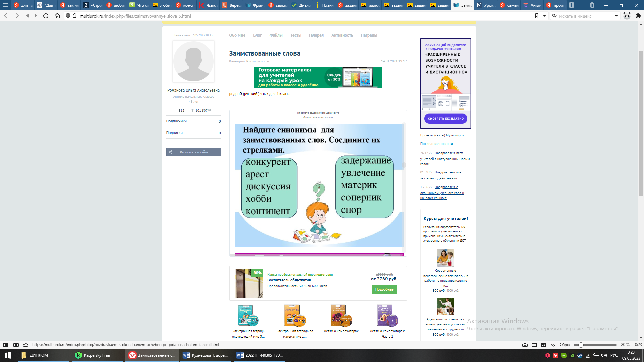The width and height of the screenshot is (644, 362).
Task: Add a new tab with plus icon
Action: [x=572, y=5]
